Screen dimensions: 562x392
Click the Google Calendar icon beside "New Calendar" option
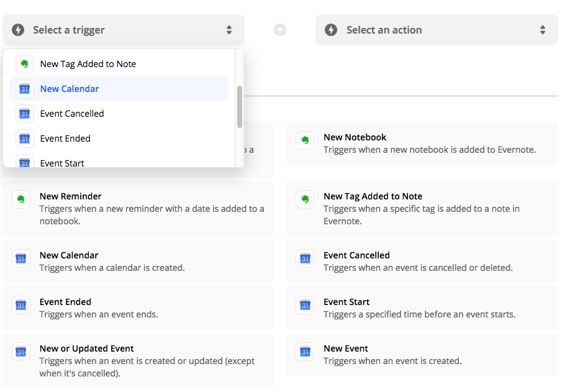click(x=24, y=89)
